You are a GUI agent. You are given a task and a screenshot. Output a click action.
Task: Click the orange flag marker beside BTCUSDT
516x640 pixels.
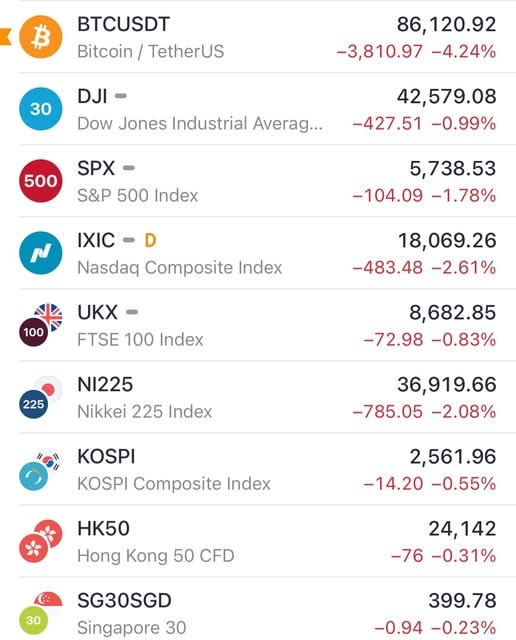click(5, 37)
